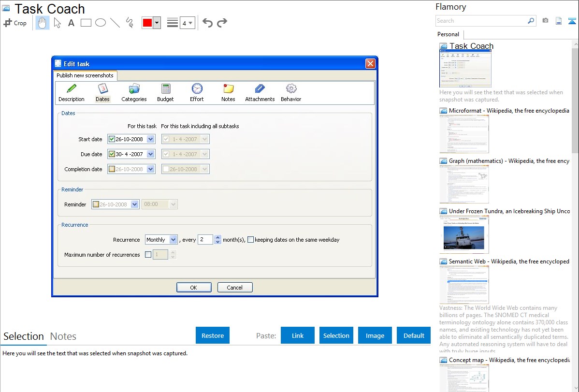
Task: Pick the ellipse drawing tool
Action: (101, 23)
